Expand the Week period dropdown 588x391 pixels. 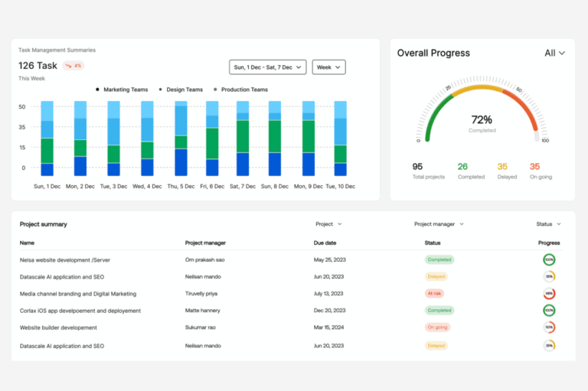point(328,67)
